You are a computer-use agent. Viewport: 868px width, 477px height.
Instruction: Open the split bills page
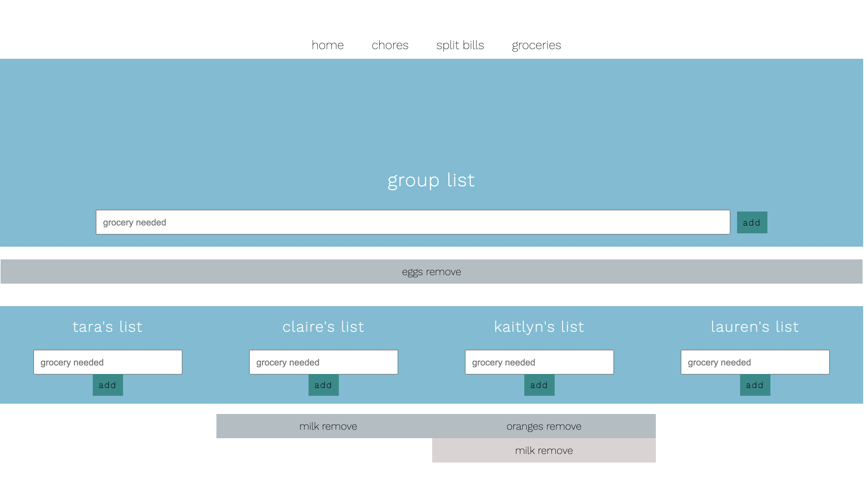(x=460, y=45)
